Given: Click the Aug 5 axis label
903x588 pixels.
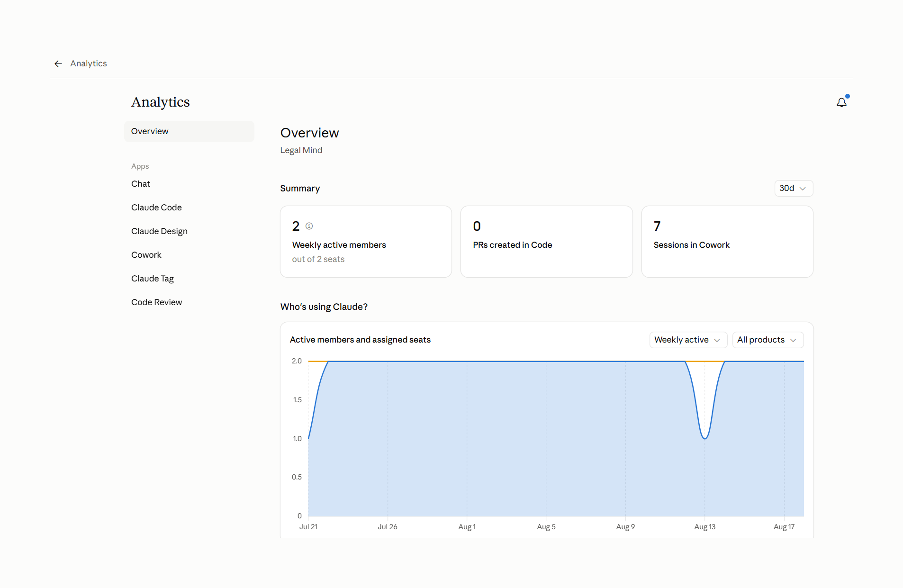Looking at the screenshot, I should click(x=546, y=527).
